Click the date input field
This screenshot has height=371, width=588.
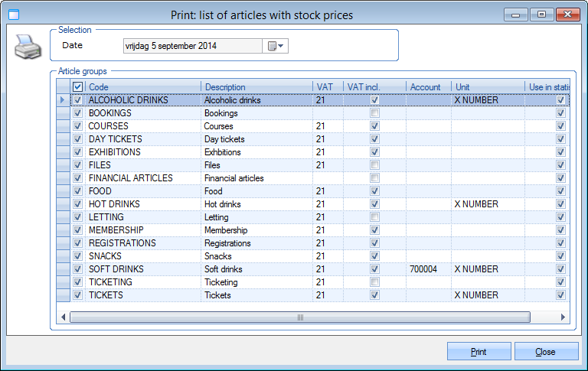click(193, 46)
